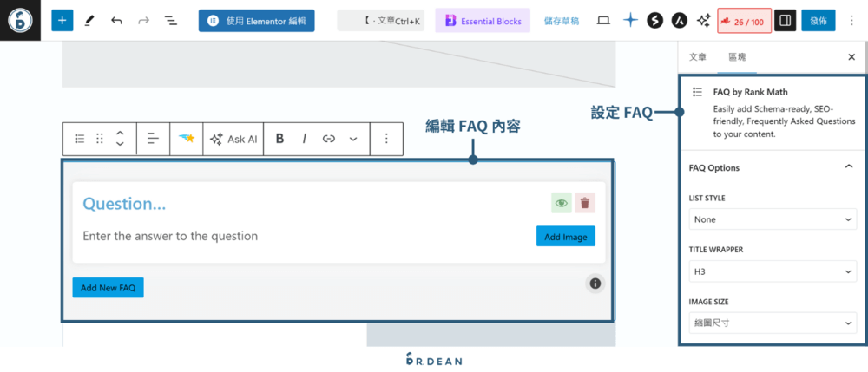Click the block drag handle icon
868x372 pixels.
click(100, 139)
